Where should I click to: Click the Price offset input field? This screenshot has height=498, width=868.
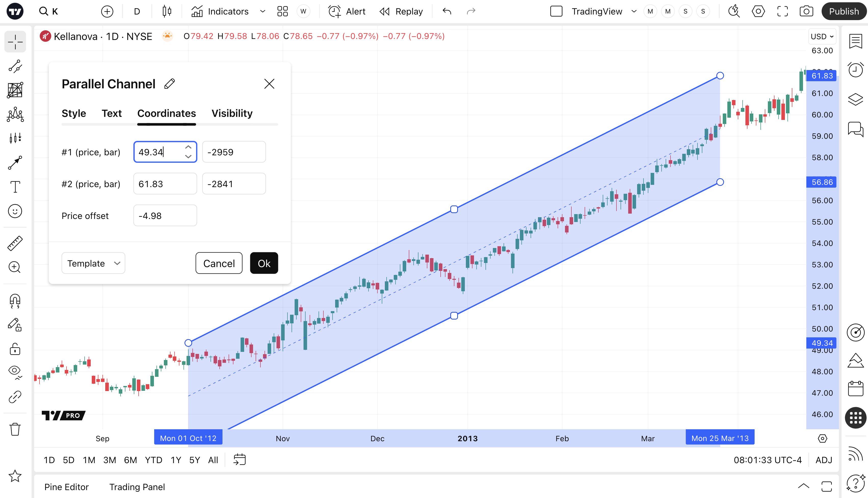coord(165,216)
